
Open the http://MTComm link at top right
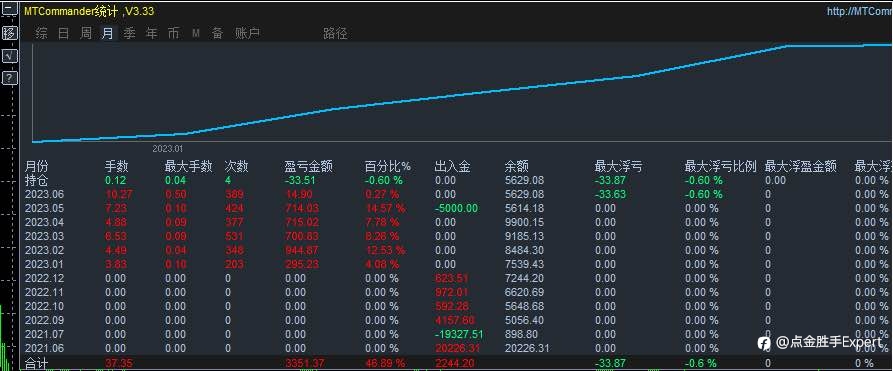click(x=859, y=11)
